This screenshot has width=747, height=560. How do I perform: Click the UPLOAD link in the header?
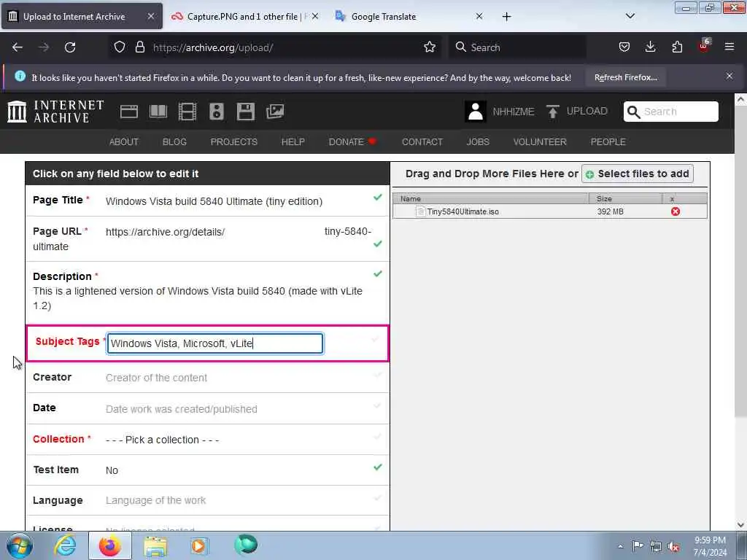click(587, 111)
